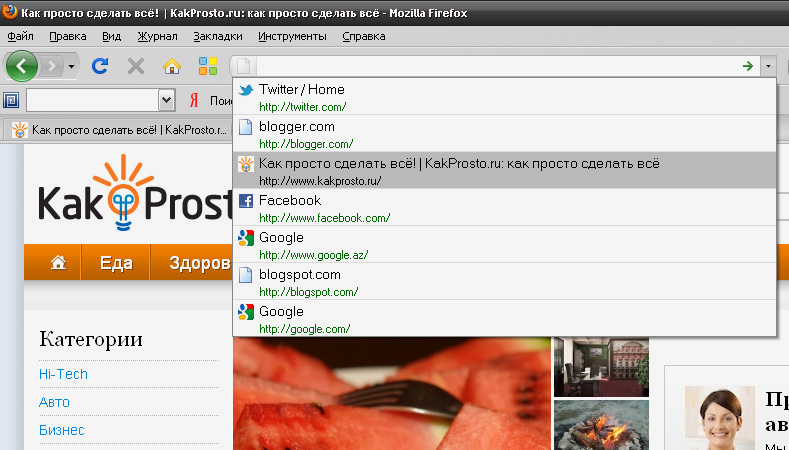The image size is (789, 450).
Task: Open the Справка menu
Action: [364, 36]
